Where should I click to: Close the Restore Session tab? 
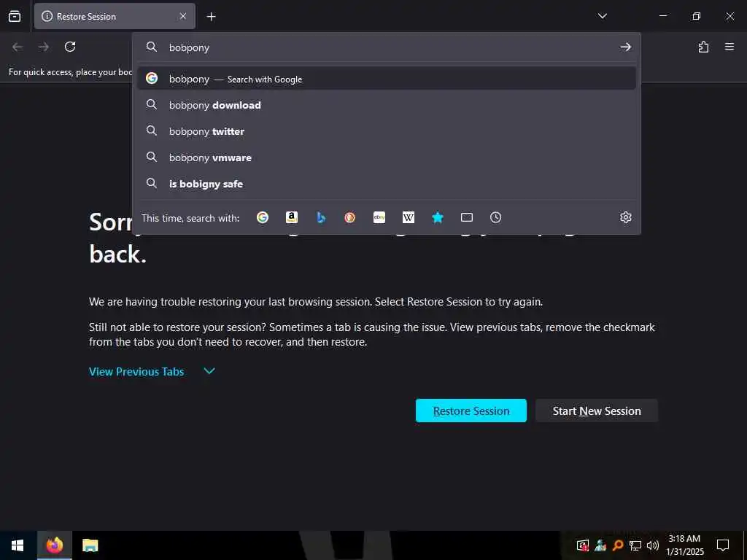tap(183, 16)
